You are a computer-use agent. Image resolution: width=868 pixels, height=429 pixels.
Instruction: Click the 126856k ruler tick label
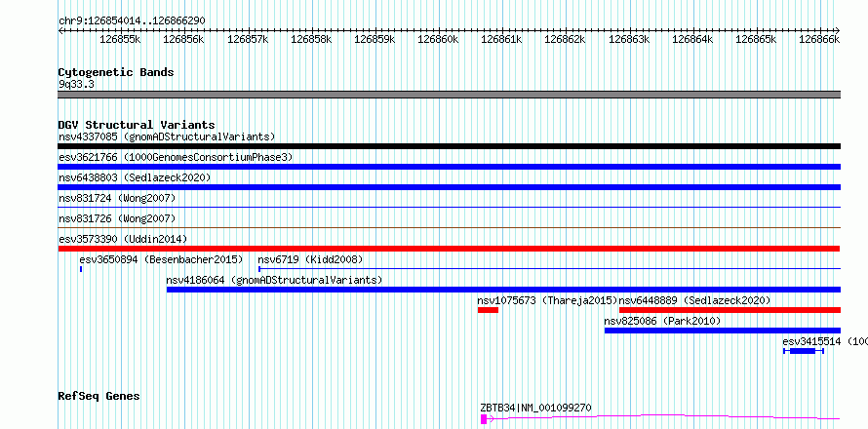[183, 39]
